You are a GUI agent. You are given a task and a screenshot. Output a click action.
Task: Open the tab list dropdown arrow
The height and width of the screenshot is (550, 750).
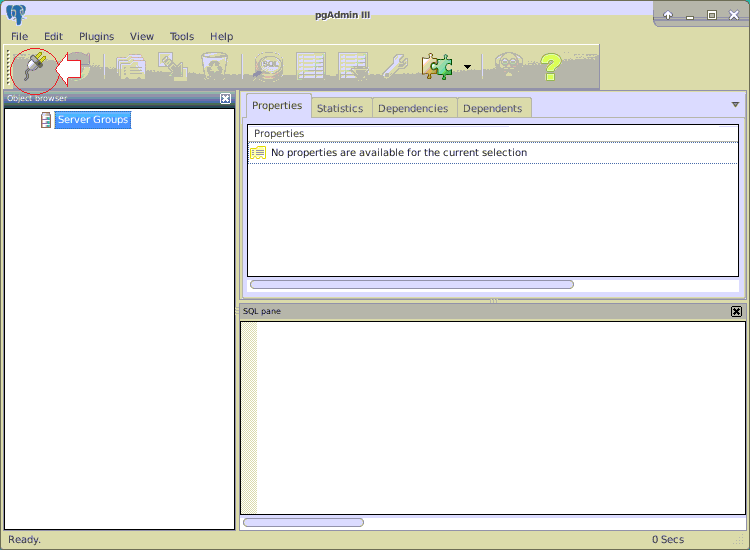point(736,105)
